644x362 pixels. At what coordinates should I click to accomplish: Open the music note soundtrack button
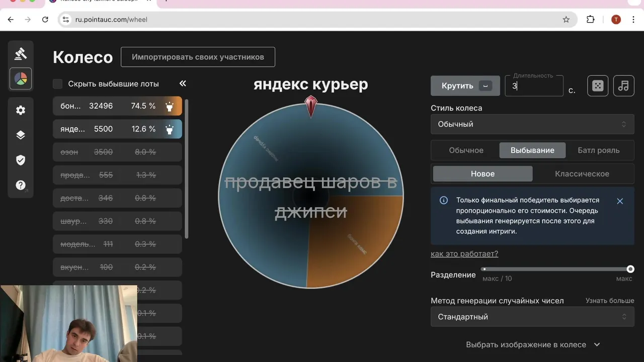pyautogui.click(x=623, y=86)
